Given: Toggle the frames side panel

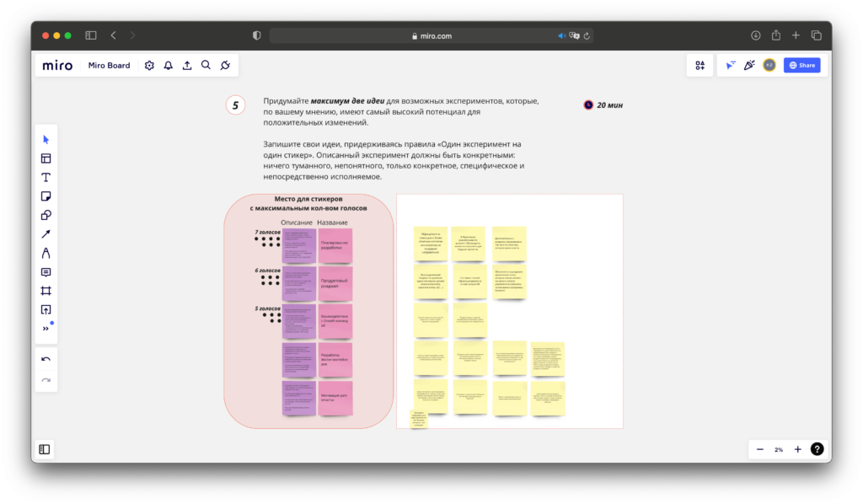Looking at the screenshot, I should pyautogui.click(x=45, y=449).
